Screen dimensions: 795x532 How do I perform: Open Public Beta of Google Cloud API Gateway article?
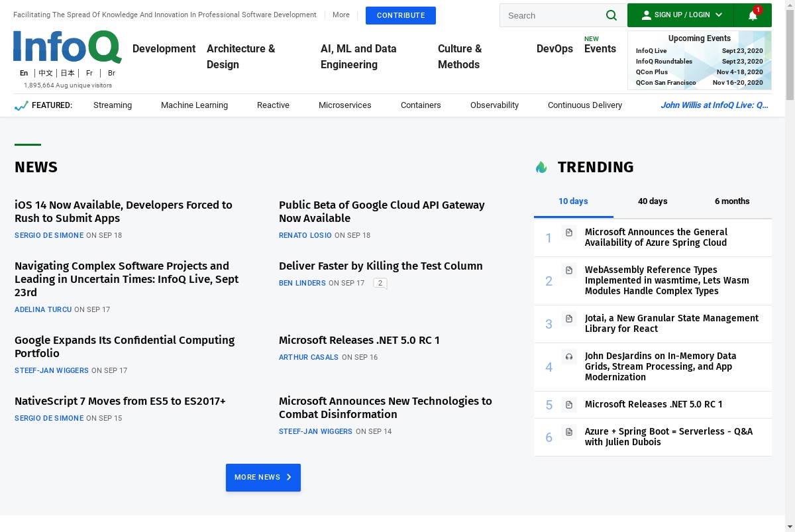pos(382,211)
